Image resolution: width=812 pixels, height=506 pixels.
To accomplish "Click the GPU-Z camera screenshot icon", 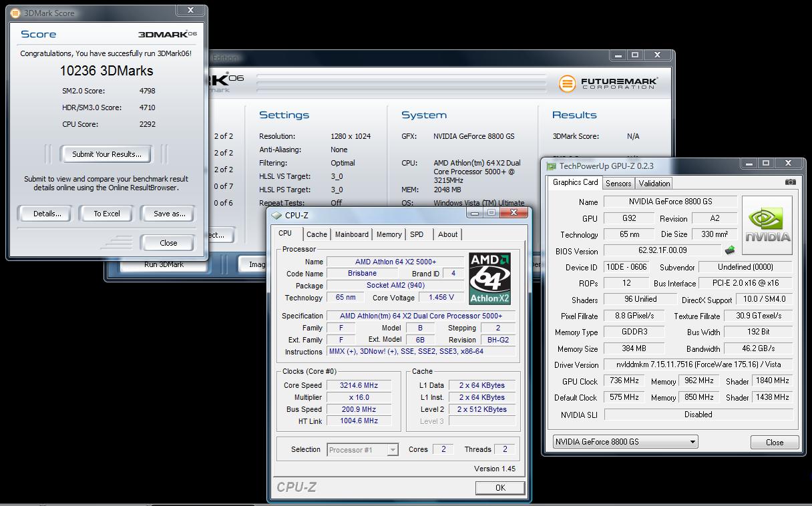I will click(790, 182).
